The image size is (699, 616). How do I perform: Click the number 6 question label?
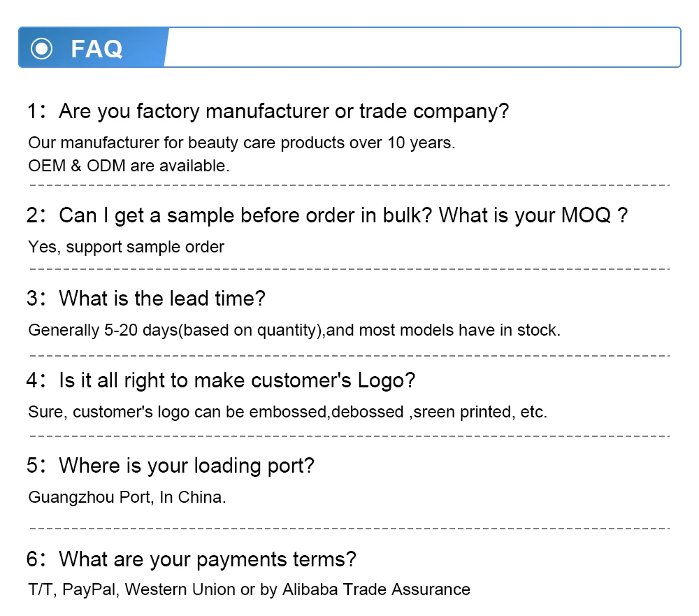tap(31, 559)
